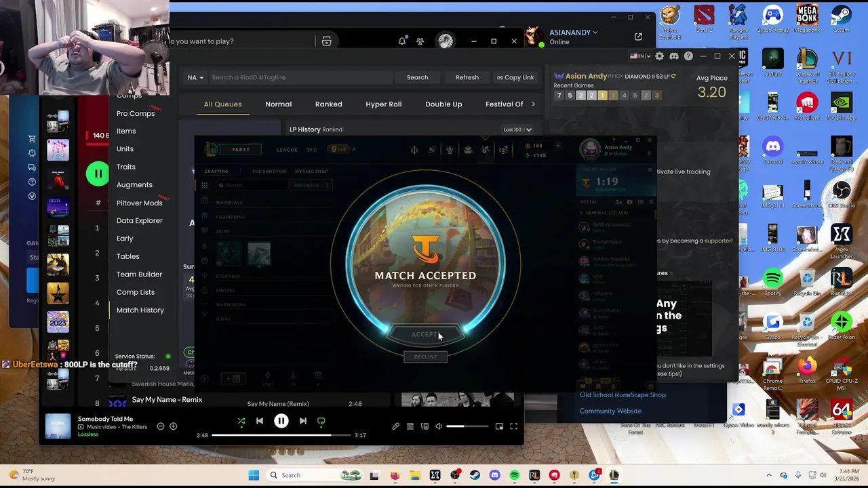Image resolution: width=868 pixels, height=488 pixels.
Task: Click the help question mark in tracker title bar
Action: [x=689, y=56]
